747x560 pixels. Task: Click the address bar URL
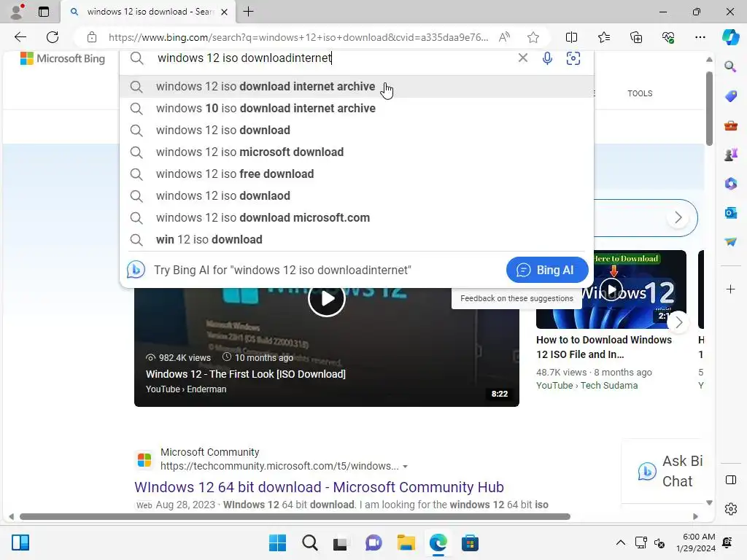point(298,37)
